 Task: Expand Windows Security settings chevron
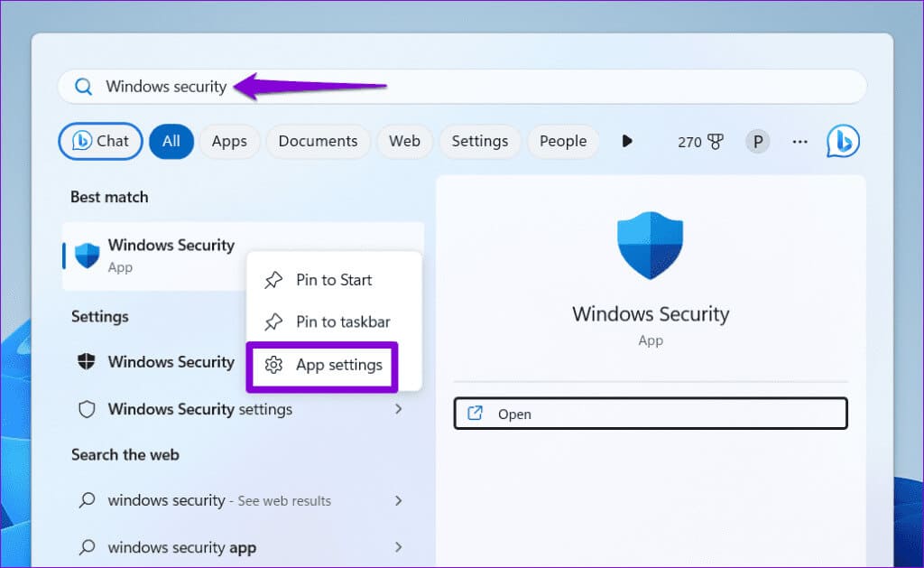(398, 409)
